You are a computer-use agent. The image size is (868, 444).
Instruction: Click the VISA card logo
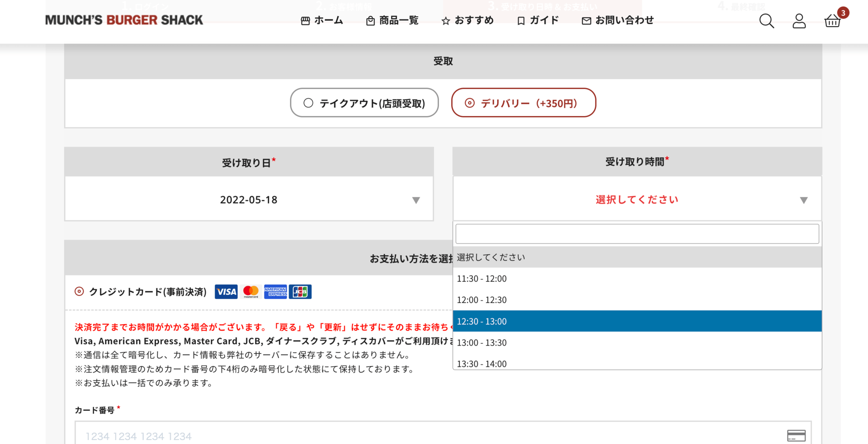[x=226, y=292]
